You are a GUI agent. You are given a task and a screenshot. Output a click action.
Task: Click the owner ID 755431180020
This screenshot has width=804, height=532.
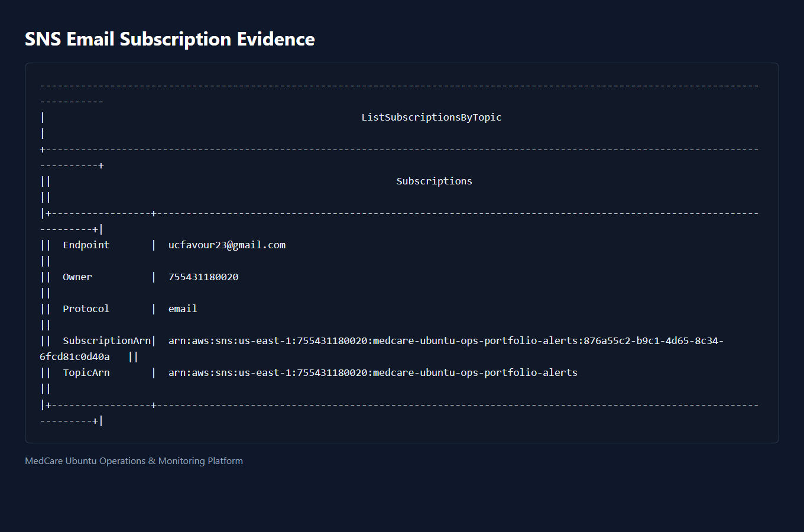(x=203, y=277)
